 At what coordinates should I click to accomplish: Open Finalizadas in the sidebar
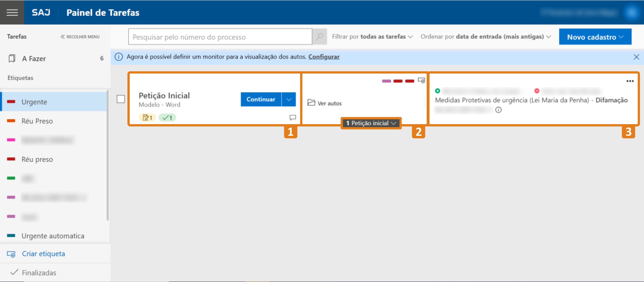(x=39, y=272)
